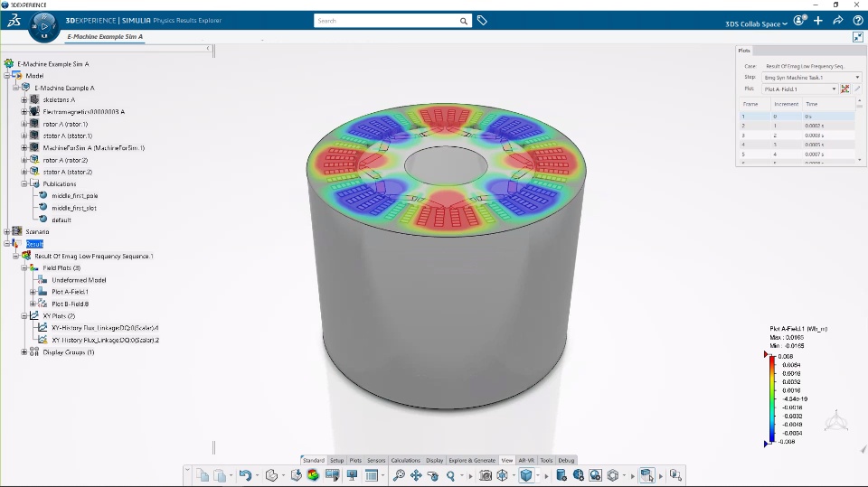The image size is (868, 487).
Task: Select the Undeformed Model tree item
Action: click(x=79, y=280)
